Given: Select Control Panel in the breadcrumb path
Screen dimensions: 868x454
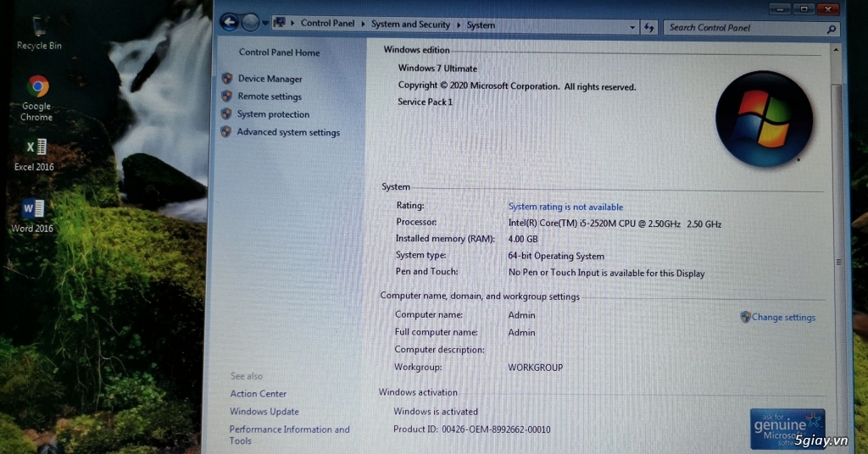Looking at the screenshot, I should tap(327, 23).
